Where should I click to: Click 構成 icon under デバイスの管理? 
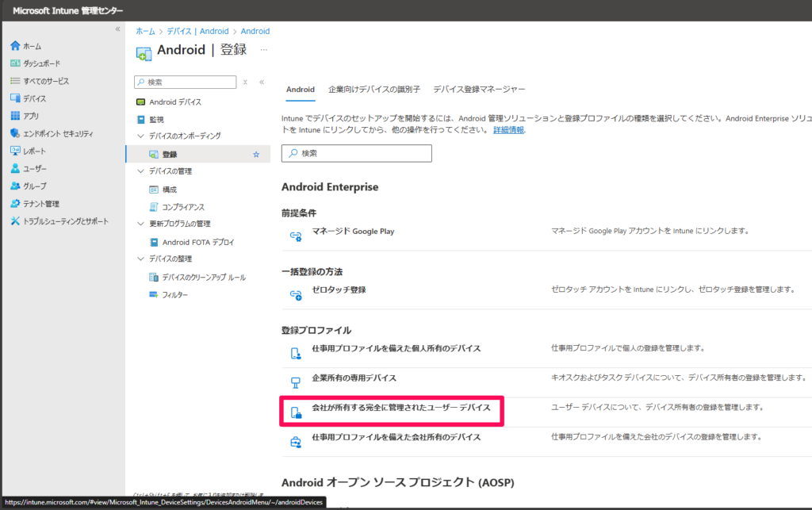pos(153,190)
